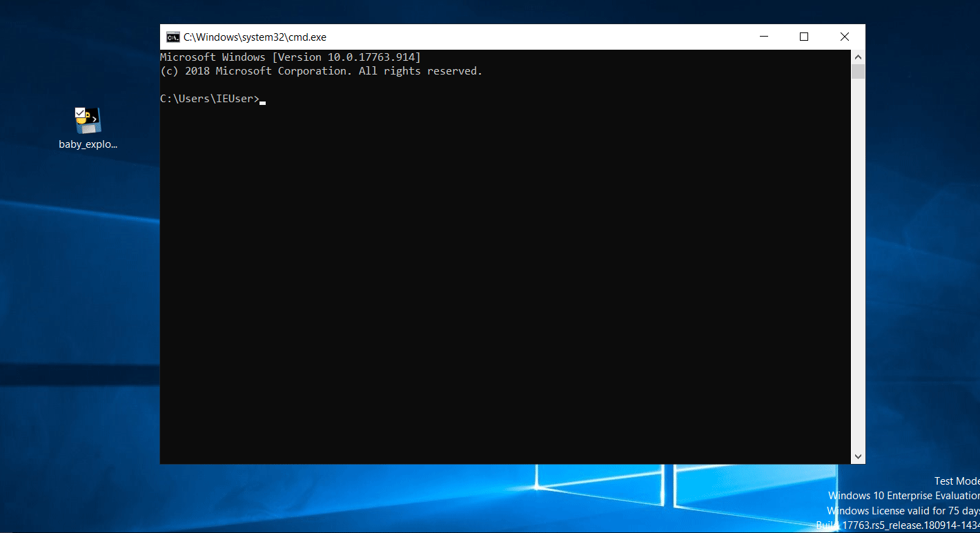Close the Command Prompt window

point(845,37)
